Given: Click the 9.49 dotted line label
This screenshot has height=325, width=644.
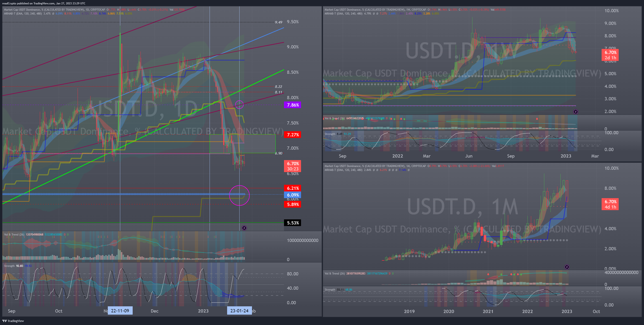Looking at the screenshot, I should click(x=278, y=22).
